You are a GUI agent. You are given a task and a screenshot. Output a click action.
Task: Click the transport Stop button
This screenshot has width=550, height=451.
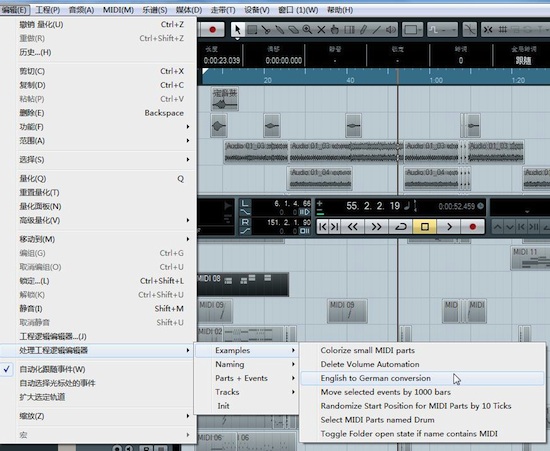[424, 227]
